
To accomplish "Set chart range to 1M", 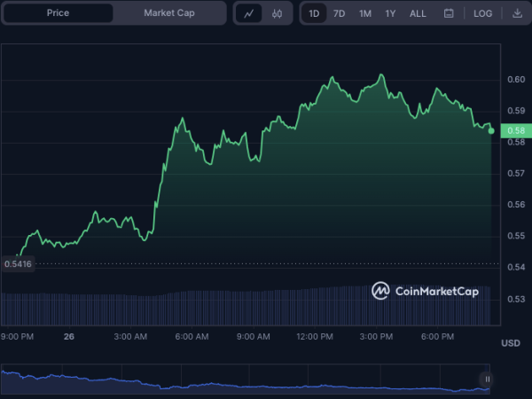I will point(365,13).
